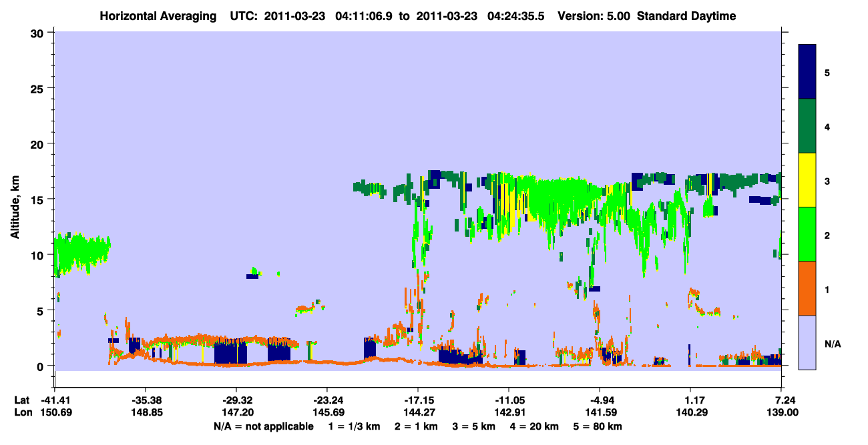Viewport: 868px width, 445px height.
Task: Click the 'Version: 5.00' text in the title
Action: [x=594, y=16]
